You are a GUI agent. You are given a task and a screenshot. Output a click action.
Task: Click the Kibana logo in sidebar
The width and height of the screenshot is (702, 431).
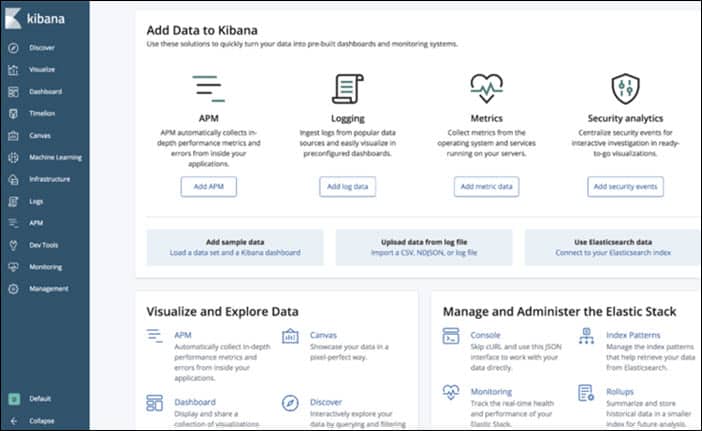[13, 19]
